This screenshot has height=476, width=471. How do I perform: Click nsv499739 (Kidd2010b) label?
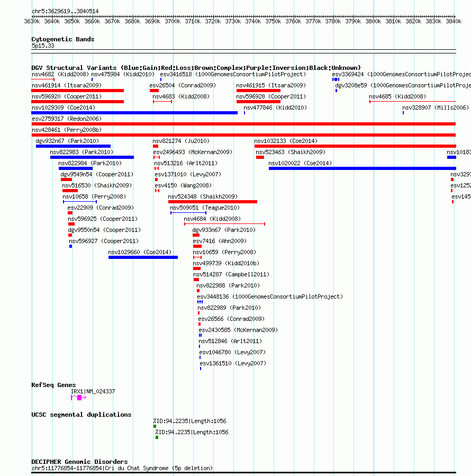(x=226, y=264)
